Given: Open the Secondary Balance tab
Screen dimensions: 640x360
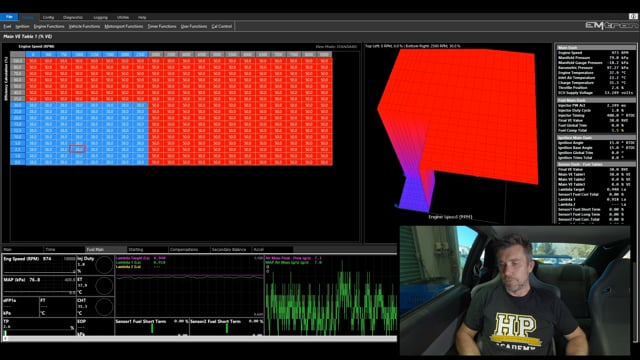Looking at the screenshot, I should click(230, 249).
